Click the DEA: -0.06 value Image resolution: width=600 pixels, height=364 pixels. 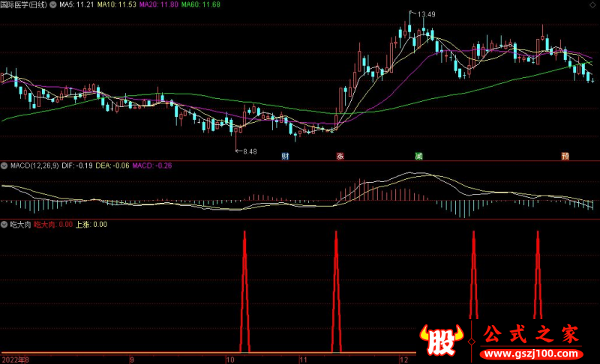(x=112, y=166)
